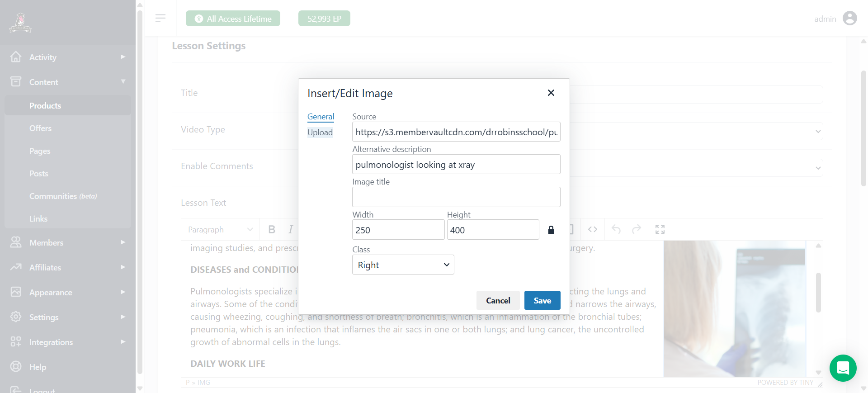Click the site logo in sidebar
The width and height of the screenshot is (868, 393).
tap(20, 23)
